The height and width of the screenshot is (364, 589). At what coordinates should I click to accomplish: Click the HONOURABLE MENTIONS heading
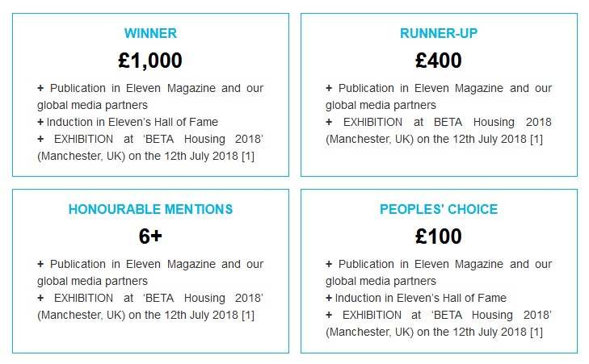point(150,209)
